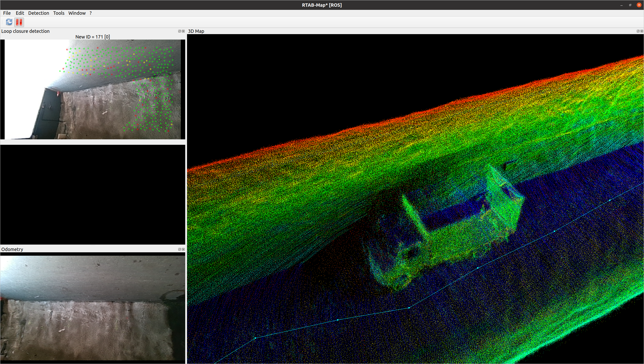Float the Loop closure detection panel
Viewport: 644px width, 364px height.
click(180, 31)
